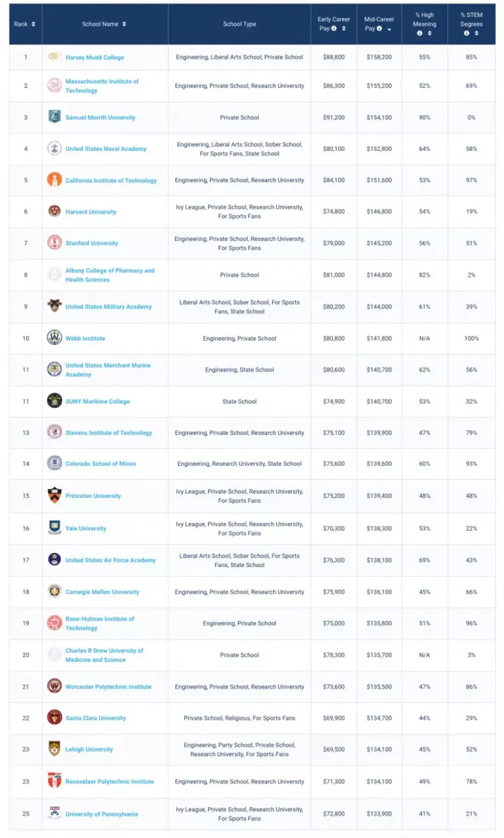Click the School Type column header
The image size is (504, 838).
[x=239, y=24]
